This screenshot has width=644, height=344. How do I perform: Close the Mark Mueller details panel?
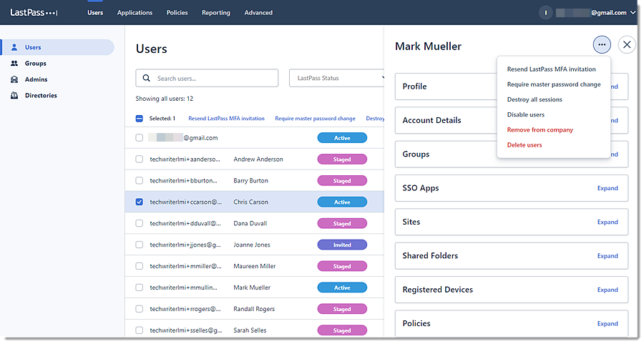pos(627,45)
